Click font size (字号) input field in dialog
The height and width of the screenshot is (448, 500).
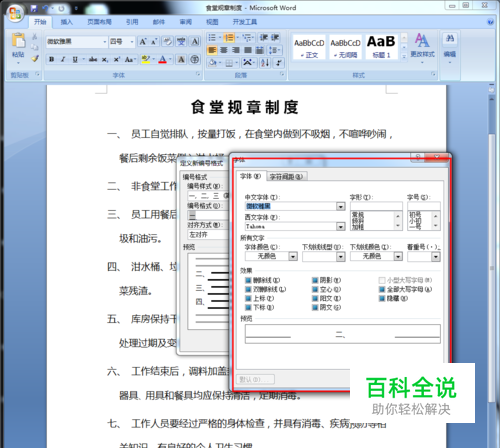click(x=424, y=206)
